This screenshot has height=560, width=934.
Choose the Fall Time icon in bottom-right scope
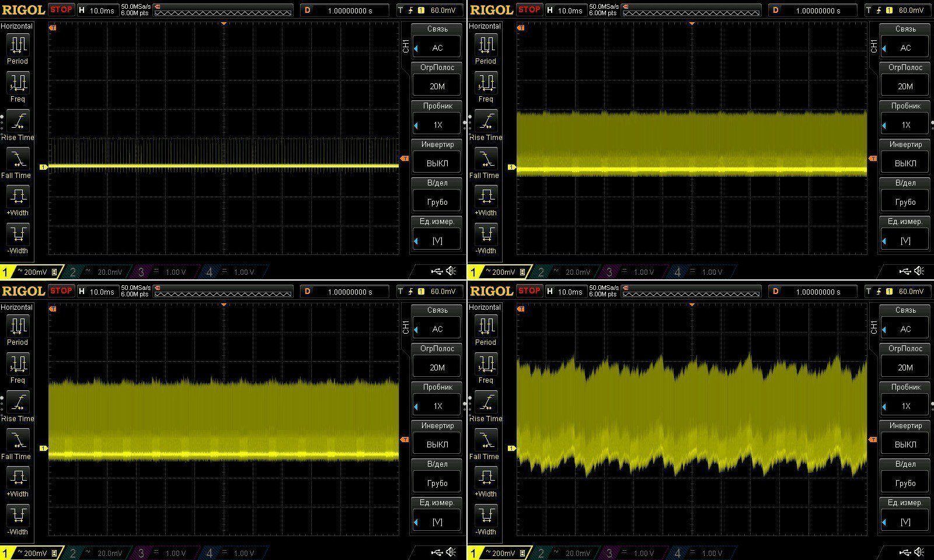click(486, 440)
